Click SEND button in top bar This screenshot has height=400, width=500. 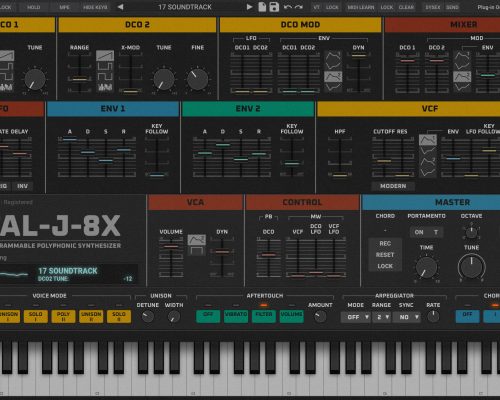pyautogui.click(x=452, y=7)
